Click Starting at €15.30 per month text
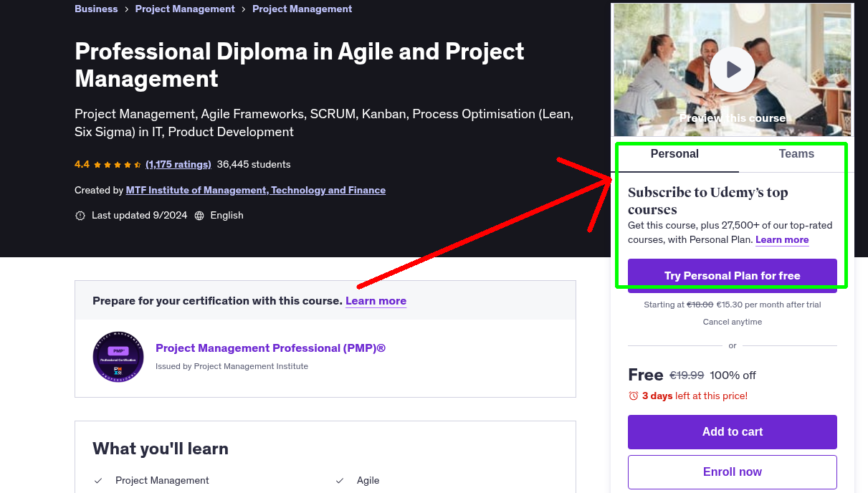This screenshot has height=493, width=868. (x=733, y=305)
